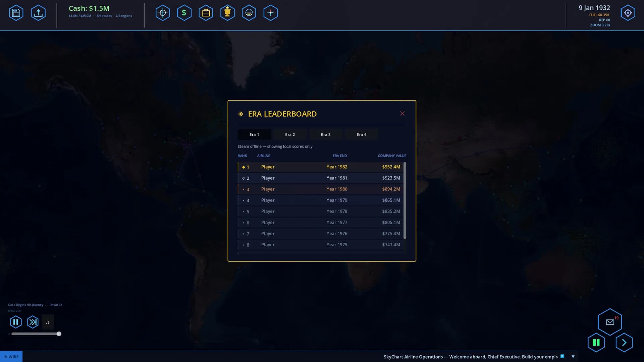Viewport: 644px width, 362px height.
Task: Select rank 4 row Year 1979
Action: coord(320,200)
